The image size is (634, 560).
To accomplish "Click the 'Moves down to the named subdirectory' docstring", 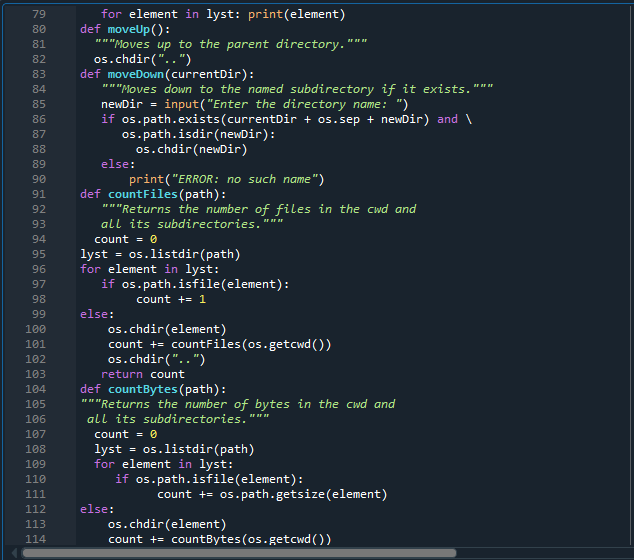I will tap(297, 89).
